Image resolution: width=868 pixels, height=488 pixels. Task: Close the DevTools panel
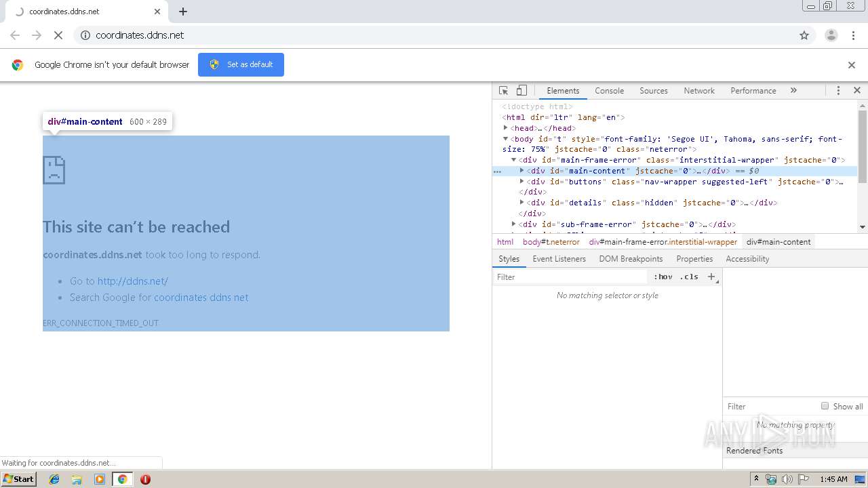click(856, 90)
